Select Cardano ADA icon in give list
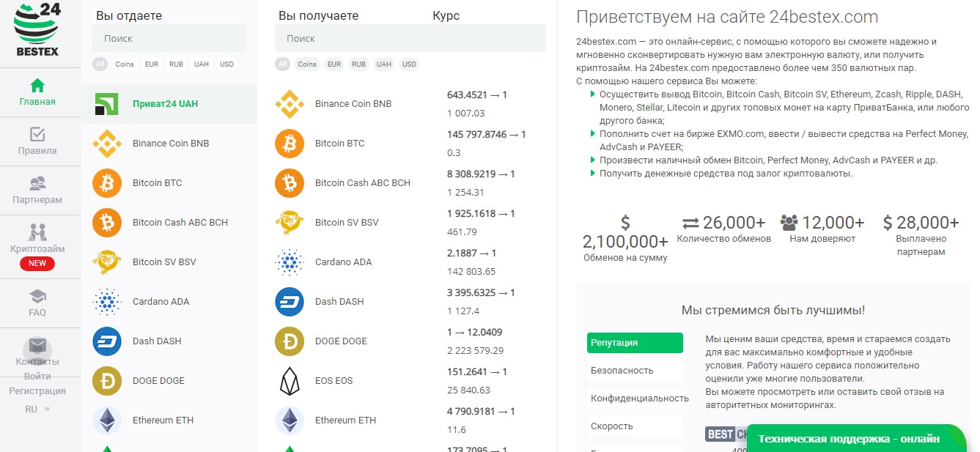This screenshot has height=452, width=980. [107, 302]
